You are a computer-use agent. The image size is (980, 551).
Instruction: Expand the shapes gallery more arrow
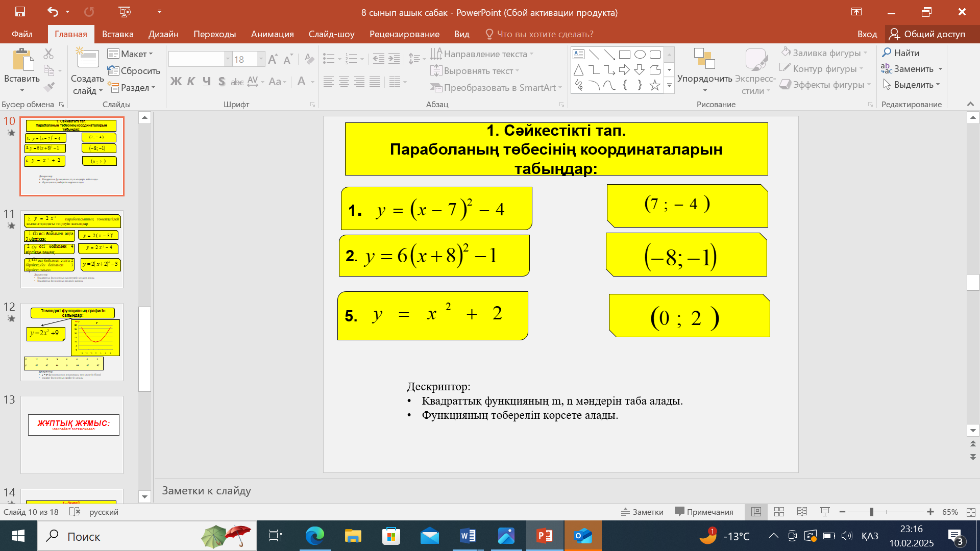(x=669, y=86)
